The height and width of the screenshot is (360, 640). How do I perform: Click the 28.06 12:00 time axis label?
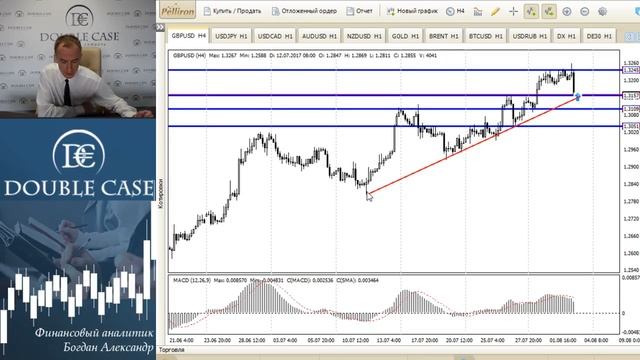coord(251,340)
